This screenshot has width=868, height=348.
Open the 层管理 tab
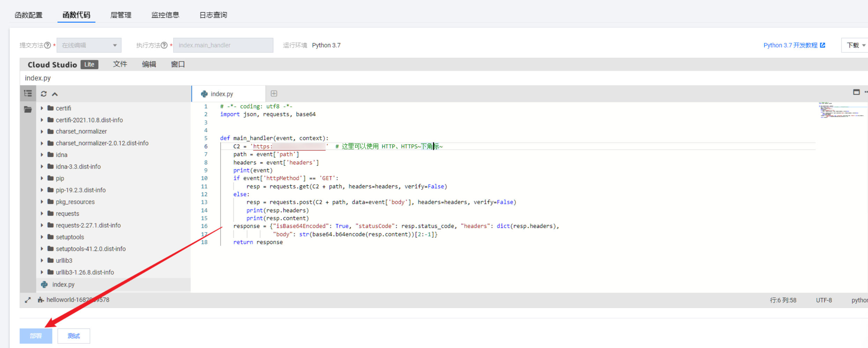coord(121,15)
